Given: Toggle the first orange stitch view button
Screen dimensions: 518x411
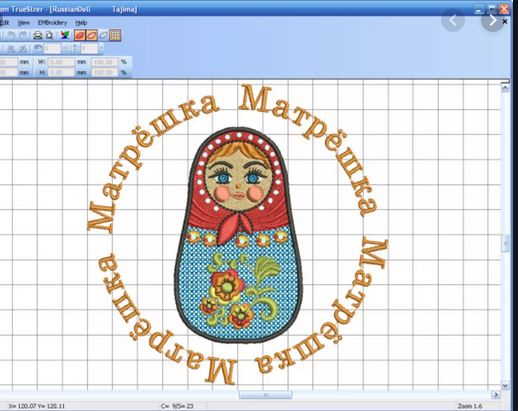Looking at the screenshot, I should [x=79, y=35].
